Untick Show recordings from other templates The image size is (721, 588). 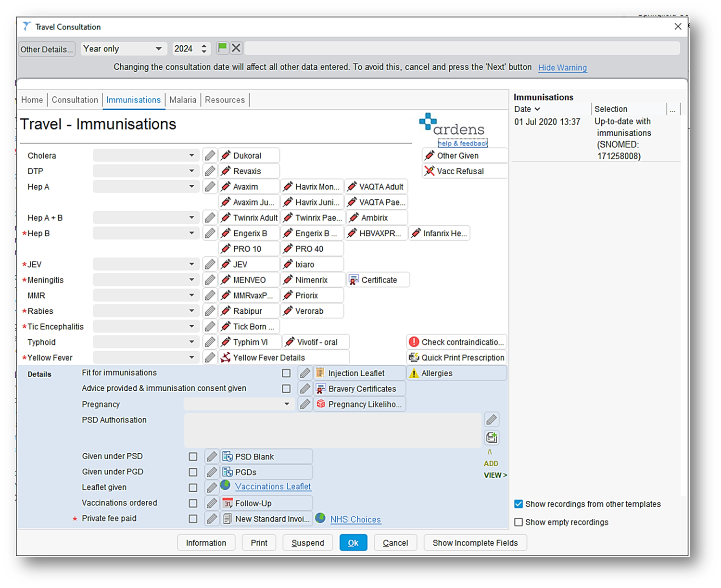click(519, 504)
